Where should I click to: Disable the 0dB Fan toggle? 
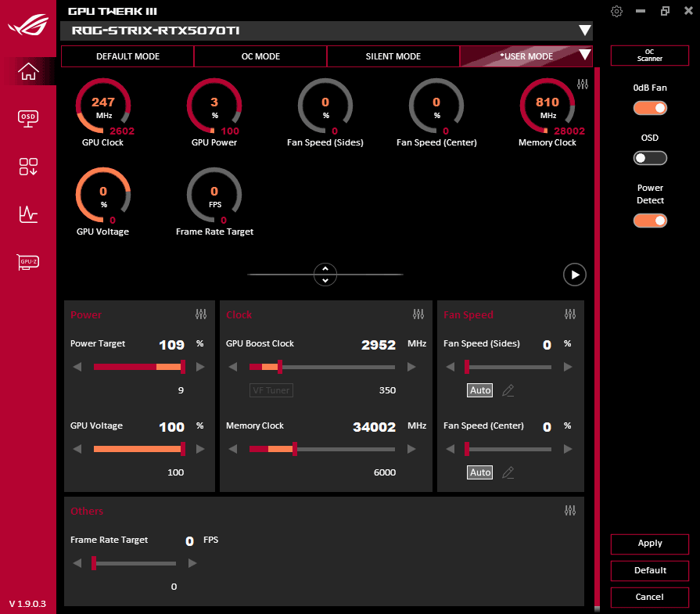pyautogui.click(x=650, y=107)
